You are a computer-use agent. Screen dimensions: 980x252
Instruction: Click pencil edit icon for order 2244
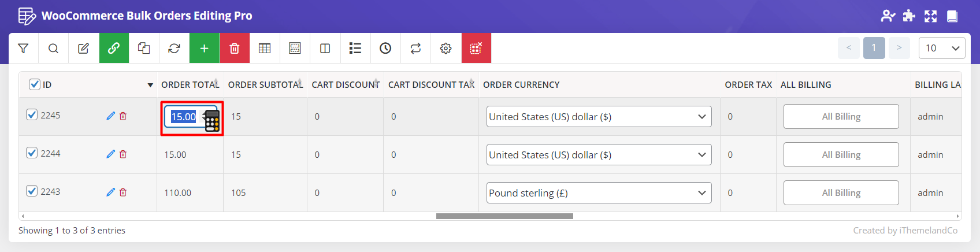[110, 154]
